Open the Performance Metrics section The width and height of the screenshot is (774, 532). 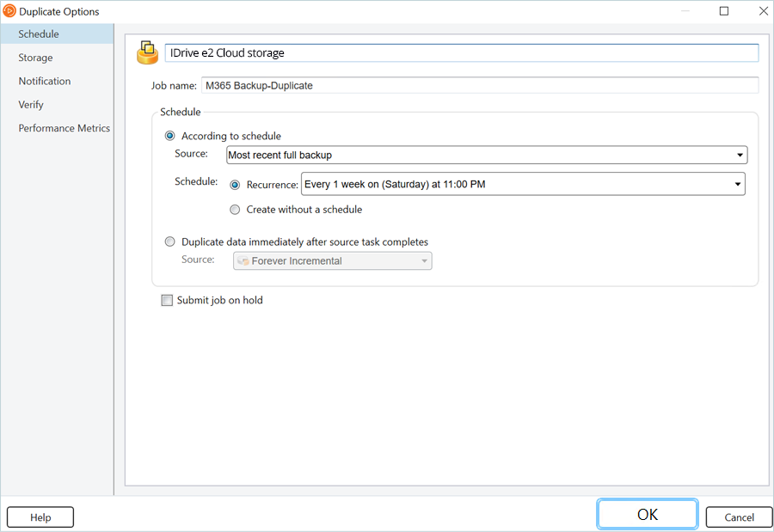tap(64, 128)
